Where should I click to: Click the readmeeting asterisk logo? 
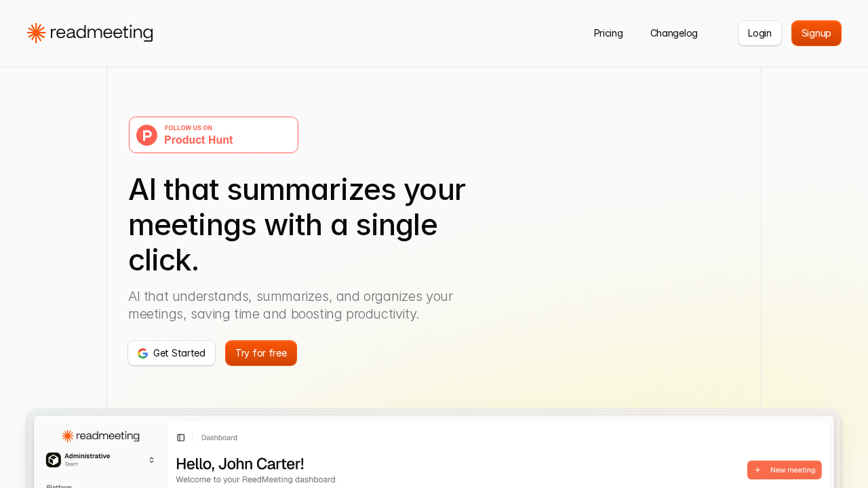[36, 32]
